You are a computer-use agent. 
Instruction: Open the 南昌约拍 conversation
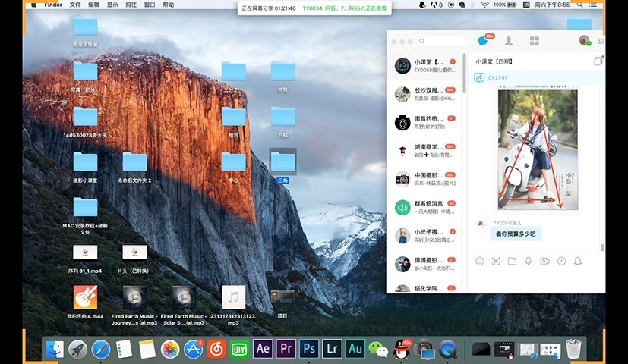click(424, 122)
